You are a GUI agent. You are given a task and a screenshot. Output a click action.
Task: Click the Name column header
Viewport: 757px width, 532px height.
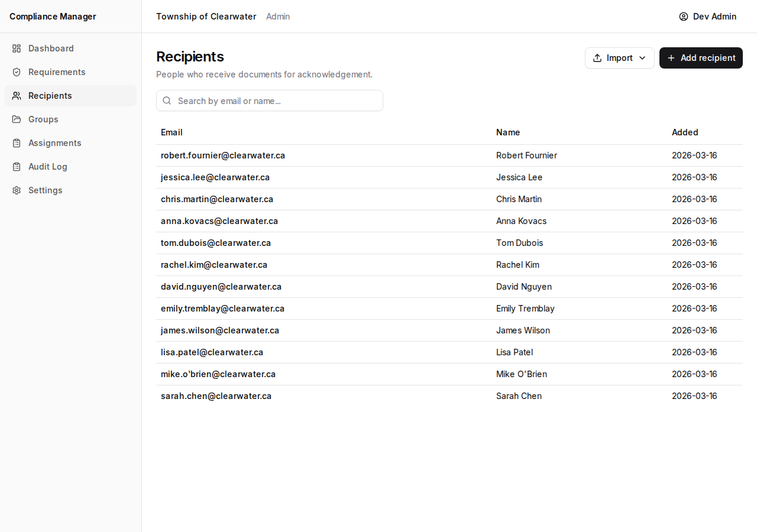point(508,132)
